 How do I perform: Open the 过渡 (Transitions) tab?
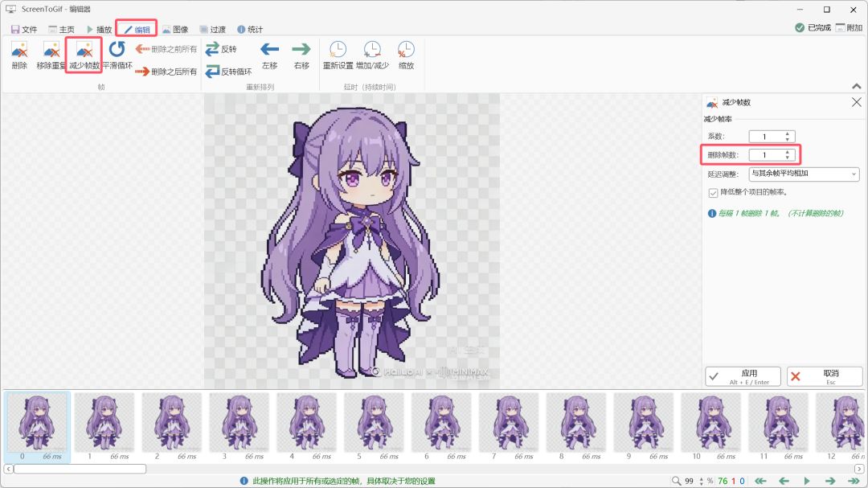212,30
